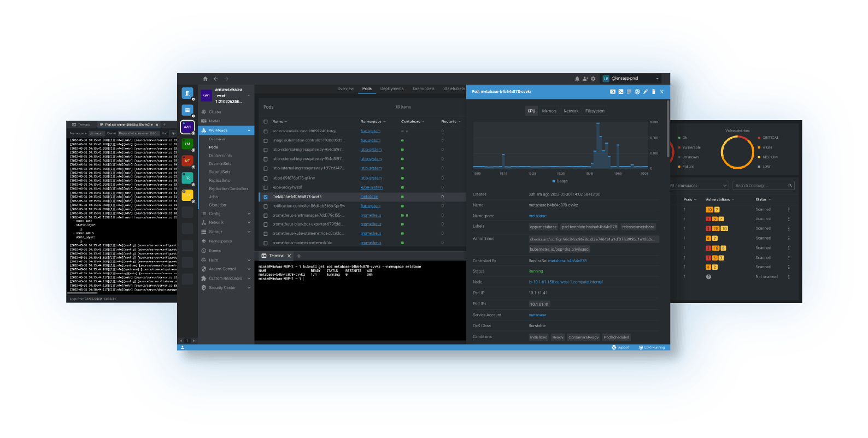Show the Filesystem metrics tab
Viewport: 868px width, 438px height.
click(595, 111)
